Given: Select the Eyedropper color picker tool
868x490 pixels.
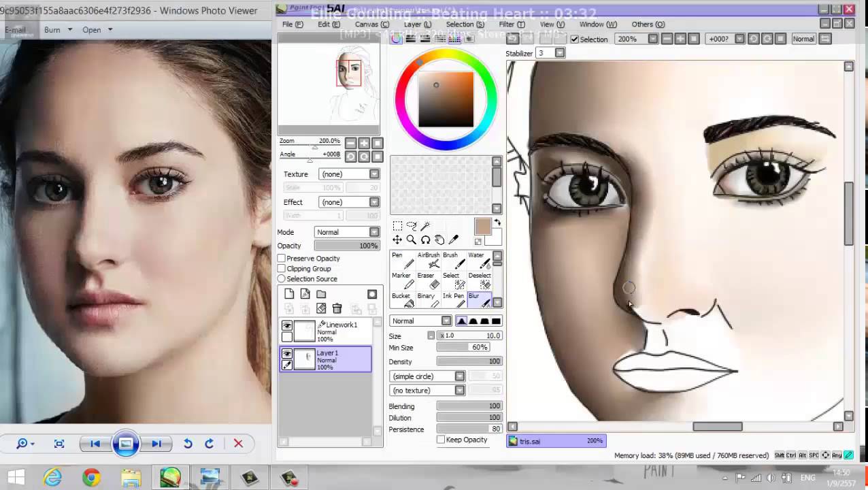Looking at the screenshot, I should 454,240.
